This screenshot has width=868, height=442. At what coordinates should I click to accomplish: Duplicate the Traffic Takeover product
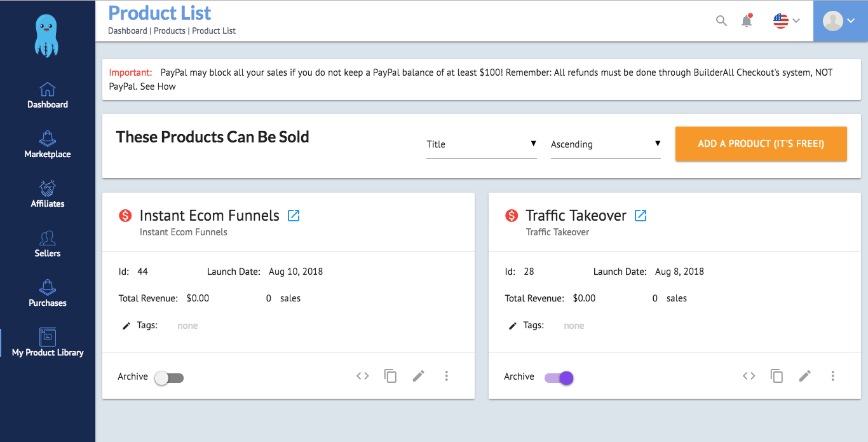776,376
